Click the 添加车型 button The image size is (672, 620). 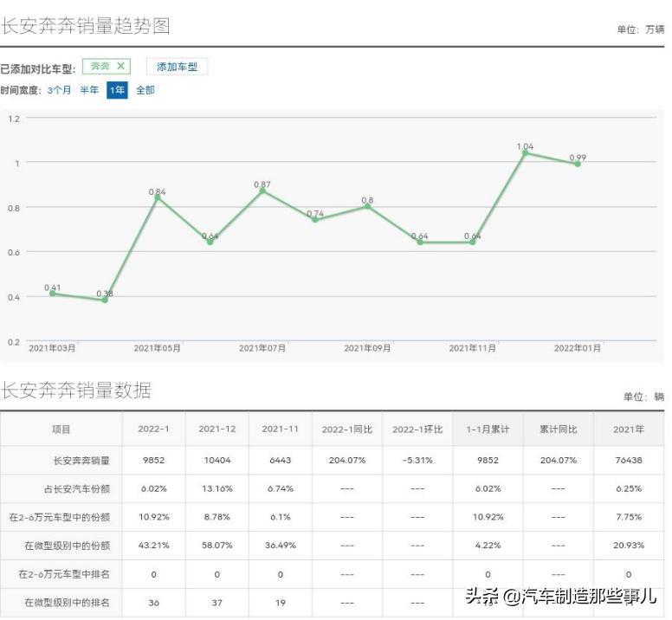(177, 67)
